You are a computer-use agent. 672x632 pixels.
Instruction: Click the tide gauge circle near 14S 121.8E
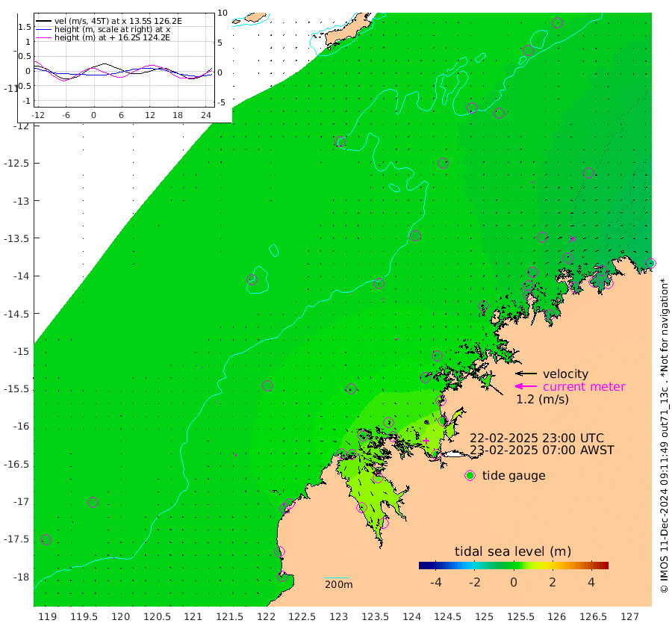(x=252, y=280)
